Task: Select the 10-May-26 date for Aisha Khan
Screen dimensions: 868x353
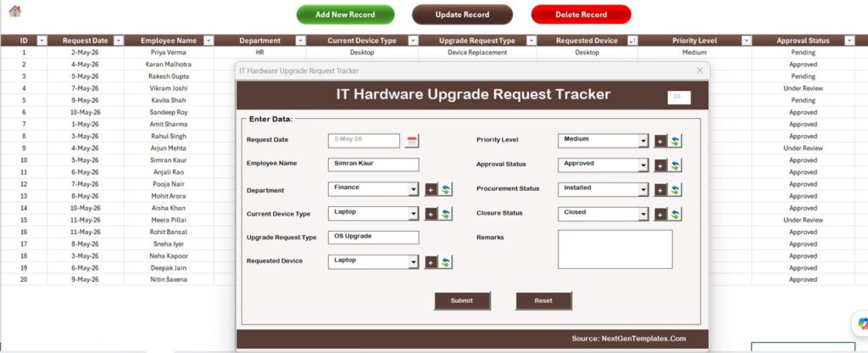Action: pos(86,209)
